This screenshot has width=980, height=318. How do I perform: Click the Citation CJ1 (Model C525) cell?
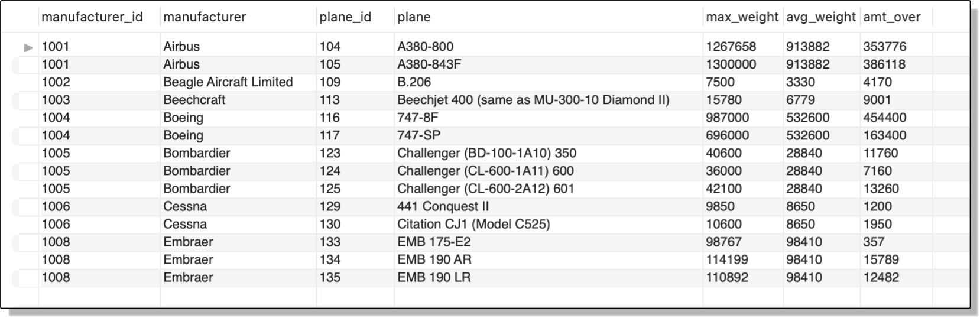[x=549, y=224]
